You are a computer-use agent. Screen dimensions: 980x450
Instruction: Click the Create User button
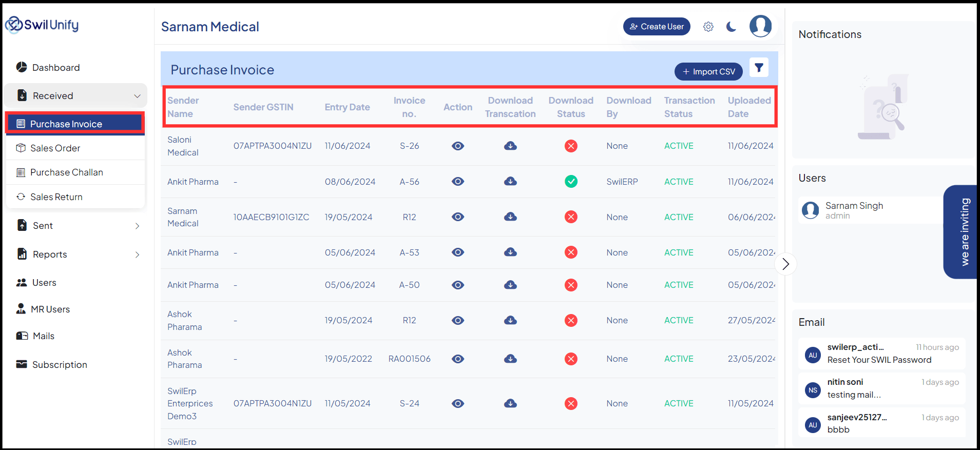click(657, 27)
